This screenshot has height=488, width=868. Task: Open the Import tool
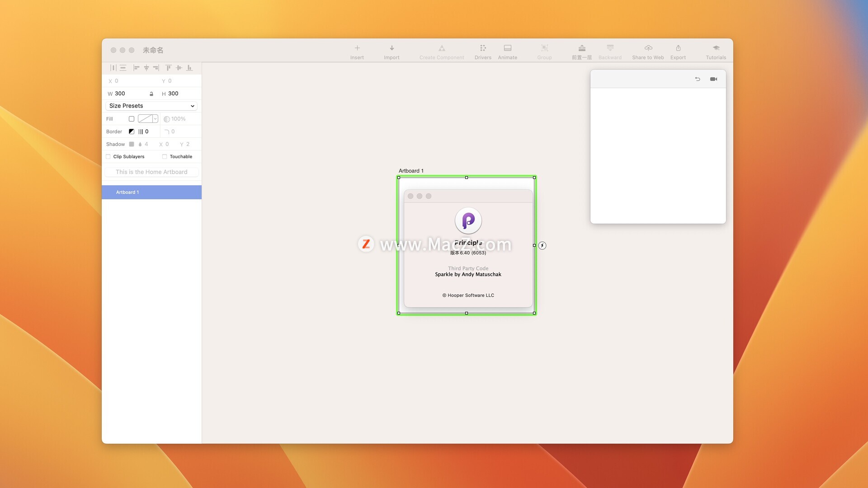coord(392,51)
